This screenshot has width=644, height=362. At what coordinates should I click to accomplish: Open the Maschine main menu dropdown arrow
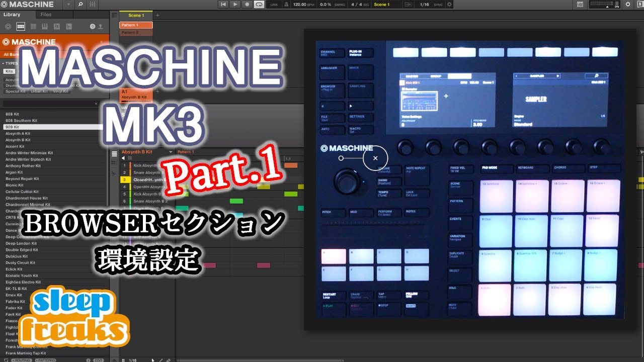69,5
